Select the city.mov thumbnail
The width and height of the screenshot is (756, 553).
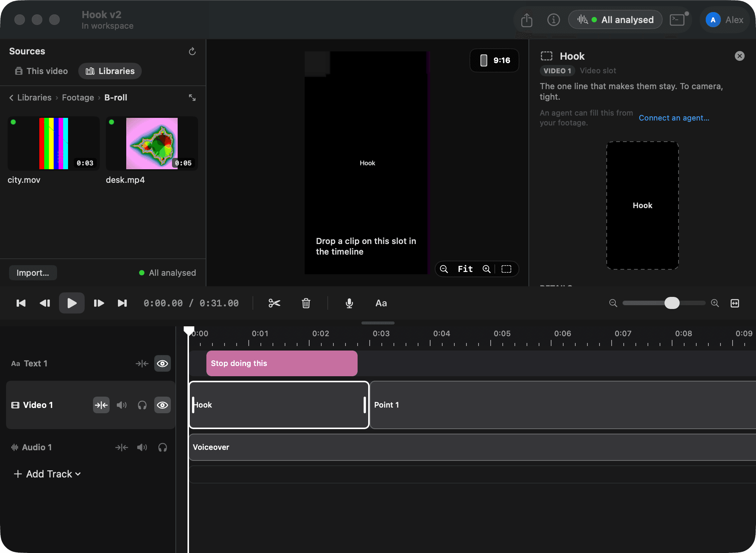(54, 144)
